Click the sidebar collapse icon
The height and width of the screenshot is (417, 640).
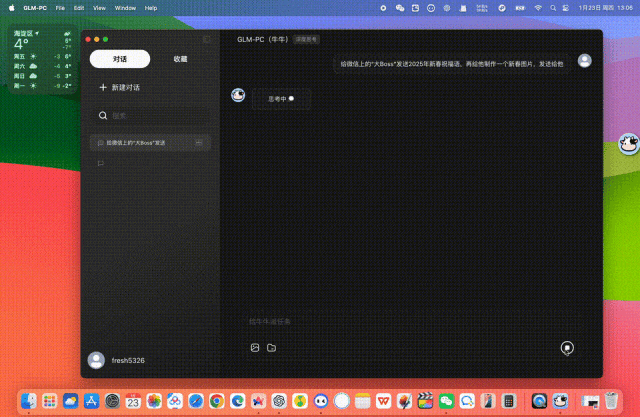tap(207, 39)
